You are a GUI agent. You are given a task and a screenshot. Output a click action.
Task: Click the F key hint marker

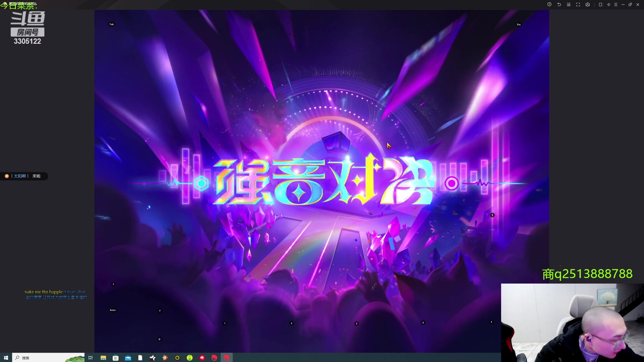pyautogui.click(x=160, y=311)
